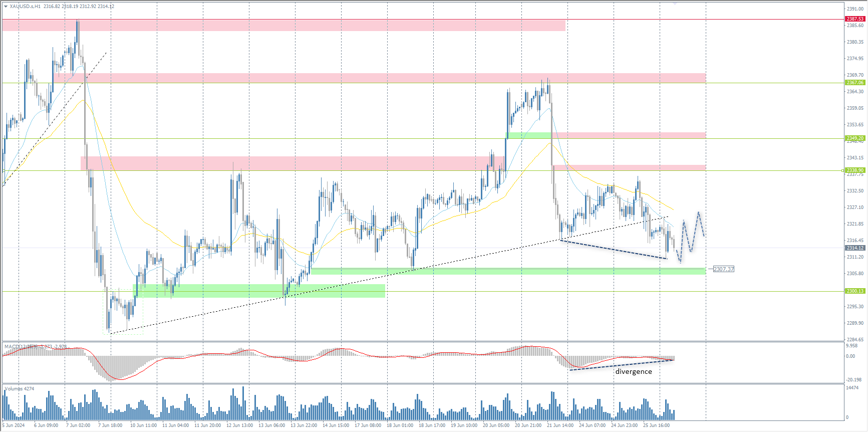Click the 19 Jun 10:00 time label
This screenshot has width=868, height=432.
click(464, 425)
